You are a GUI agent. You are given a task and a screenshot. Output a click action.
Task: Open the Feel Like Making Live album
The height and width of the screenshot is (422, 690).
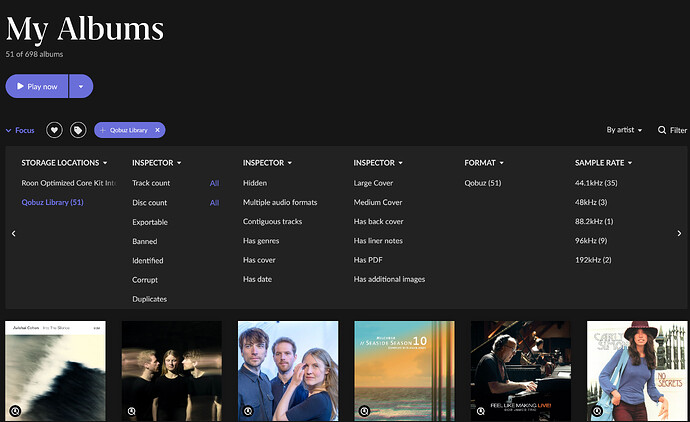[x=521, y=371]
